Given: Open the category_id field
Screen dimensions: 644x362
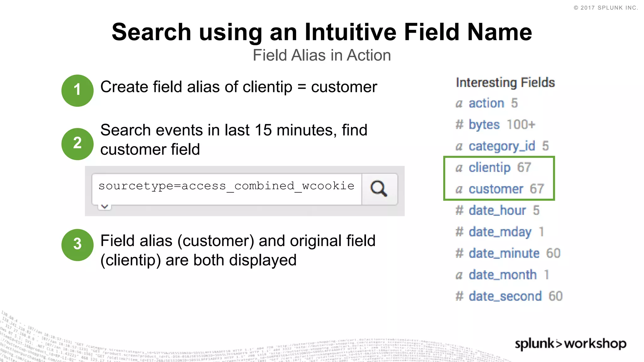Looking at the screenshot, I should point(502,146).
